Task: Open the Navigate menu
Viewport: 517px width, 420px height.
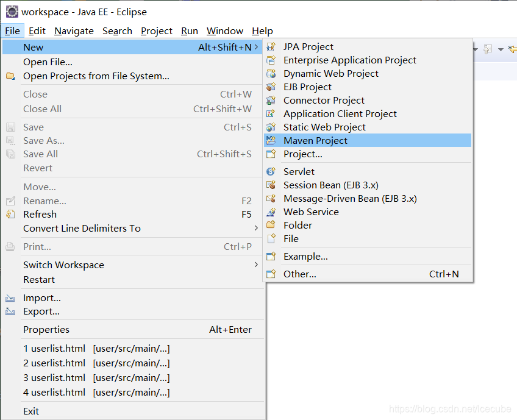Action: pyautogui.click(x=74, y=31)
